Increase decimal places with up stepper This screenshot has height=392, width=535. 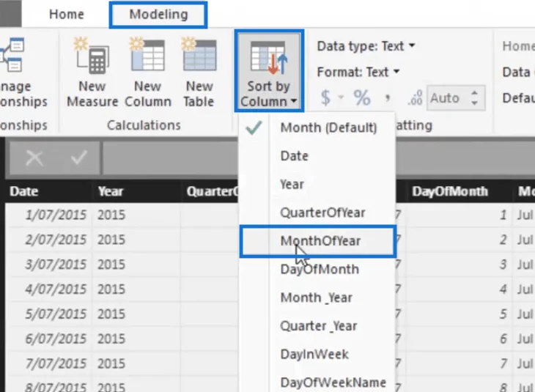(474, 93)
